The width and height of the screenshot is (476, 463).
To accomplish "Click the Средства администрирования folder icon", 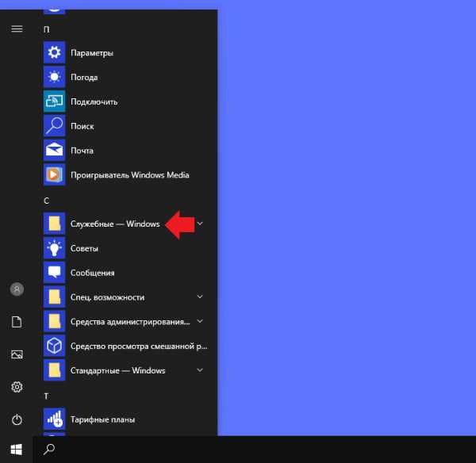I will 54,321.
